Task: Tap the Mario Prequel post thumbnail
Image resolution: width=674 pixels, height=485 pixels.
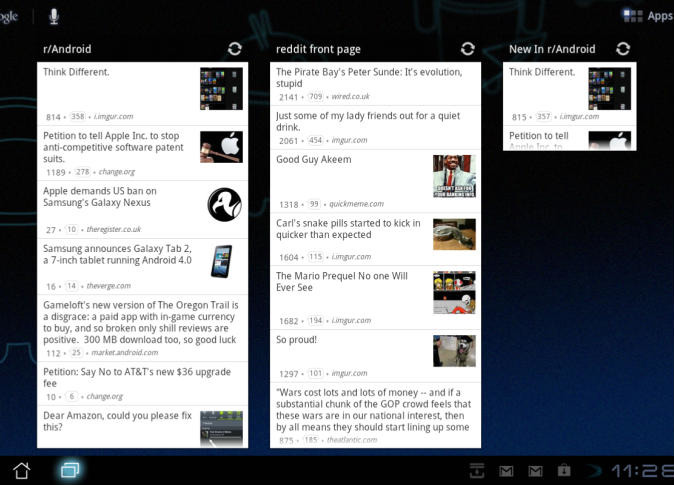Action: [454, 293]
